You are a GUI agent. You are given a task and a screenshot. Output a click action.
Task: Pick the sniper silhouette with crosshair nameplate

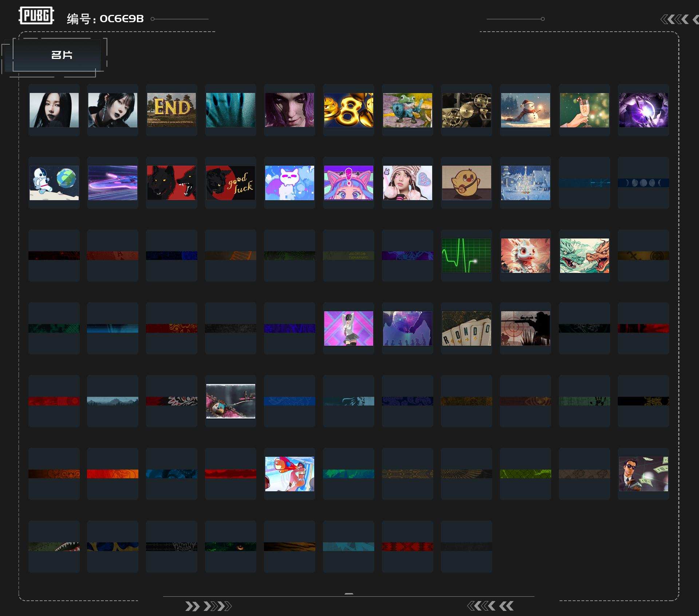pos(525,328)
